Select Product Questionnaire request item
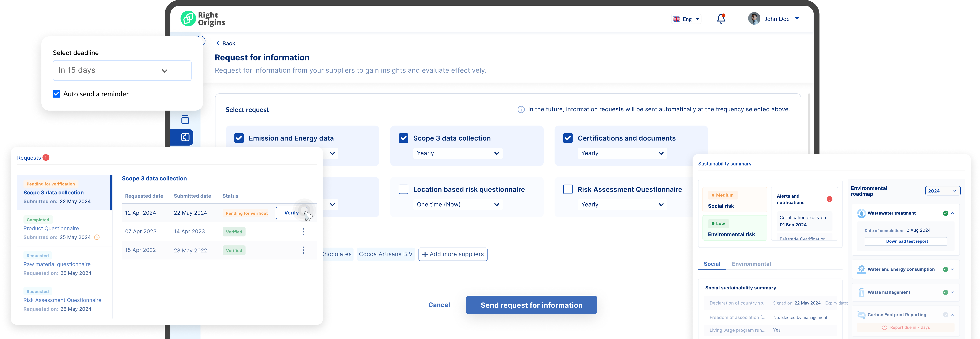Screen dimensions: 980x339 tap(64, 228)
